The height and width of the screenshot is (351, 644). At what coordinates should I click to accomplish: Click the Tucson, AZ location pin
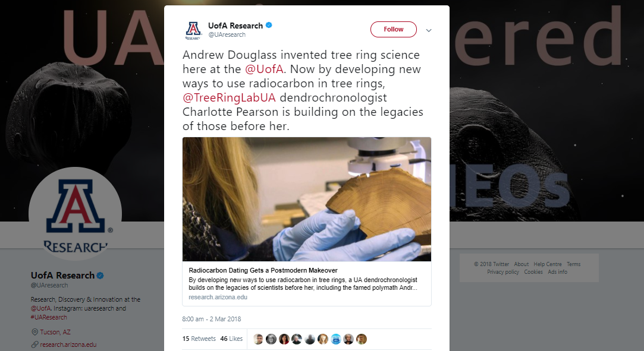click(35, 332)
